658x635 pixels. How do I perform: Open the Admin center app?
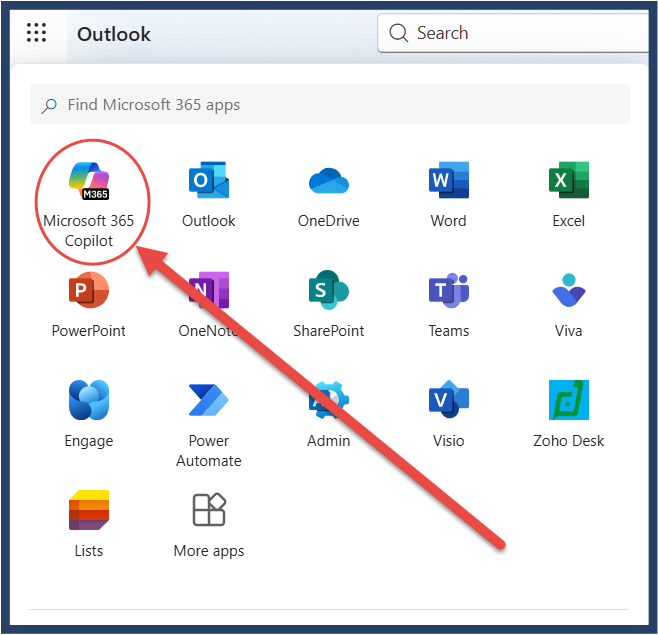point(329,414)
